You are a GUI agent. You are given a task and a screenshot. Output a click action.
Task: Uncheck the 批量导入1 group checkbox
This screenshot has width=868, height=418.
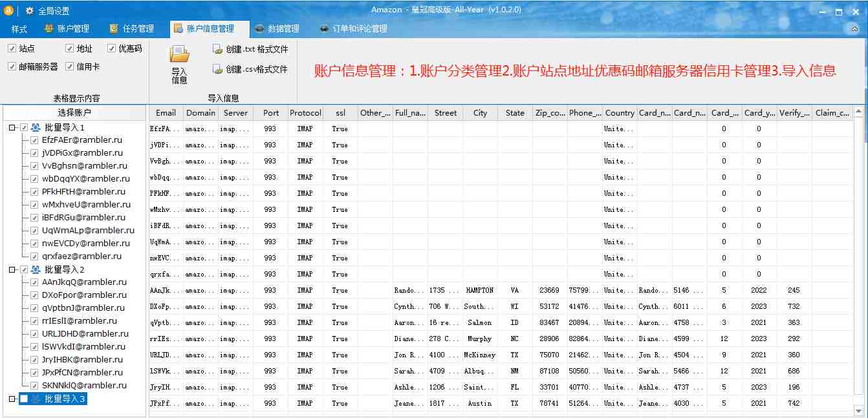pos(24,128)
